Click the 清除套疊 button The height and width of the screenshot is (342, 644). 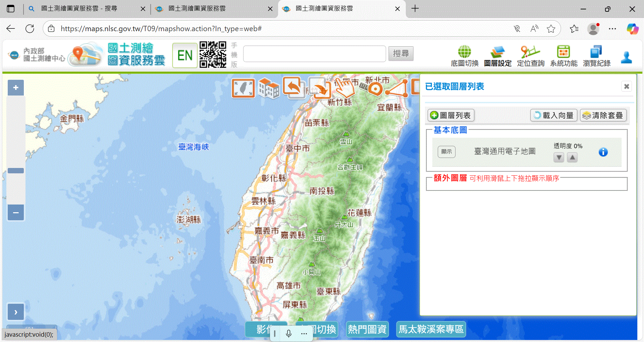pos(603,115)
